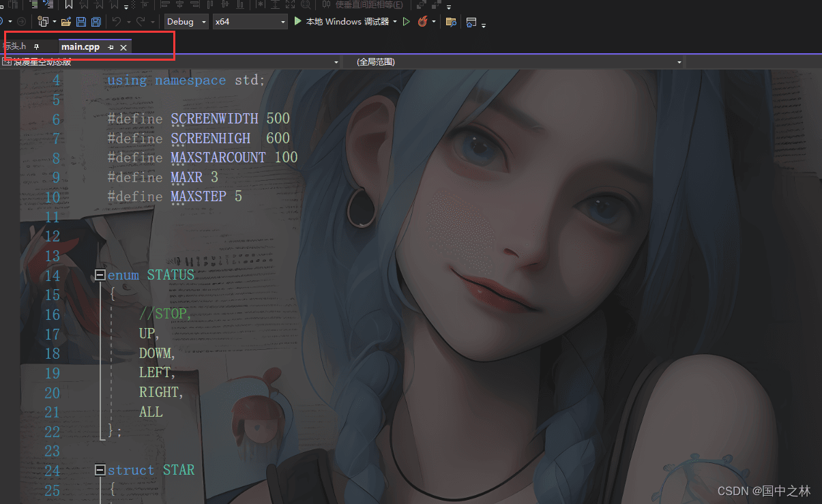Open the Debug configuration dropdown
Viewport: 822px width, 504px height.
[x=186, y=22]
